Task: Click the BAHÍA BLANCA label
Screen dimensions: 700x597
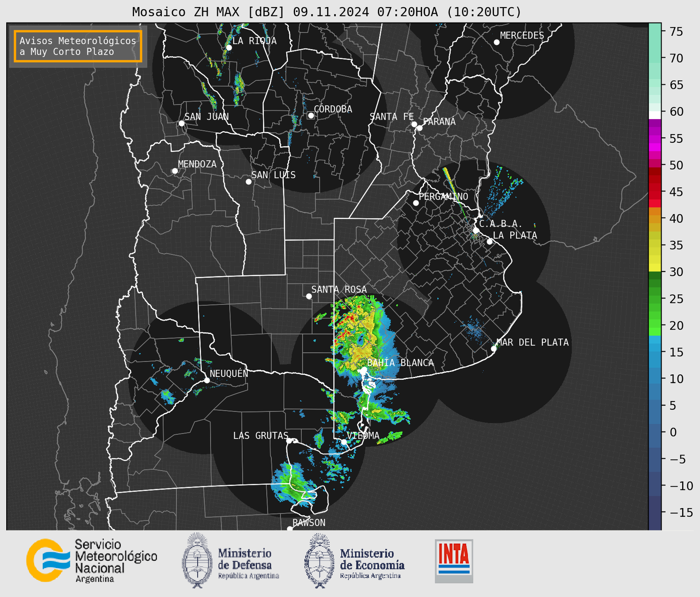Action: point(400,363)
